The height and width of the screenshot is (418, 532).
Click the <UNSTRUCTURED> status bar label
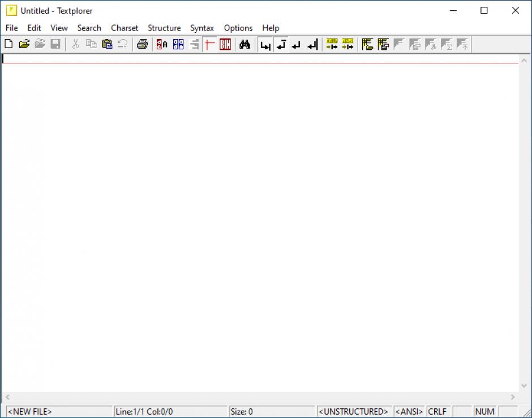pyautogui.click(x=354, y=412)
